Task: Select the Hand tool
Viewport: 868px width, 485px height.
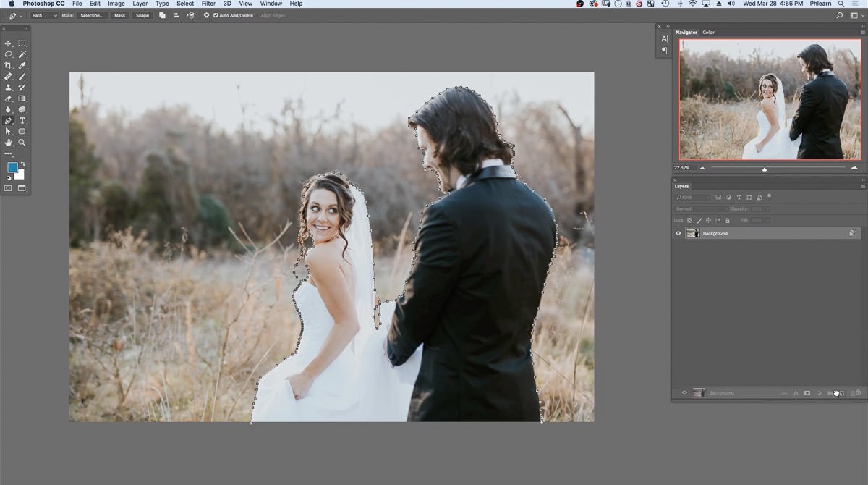Action: [9, 143]
